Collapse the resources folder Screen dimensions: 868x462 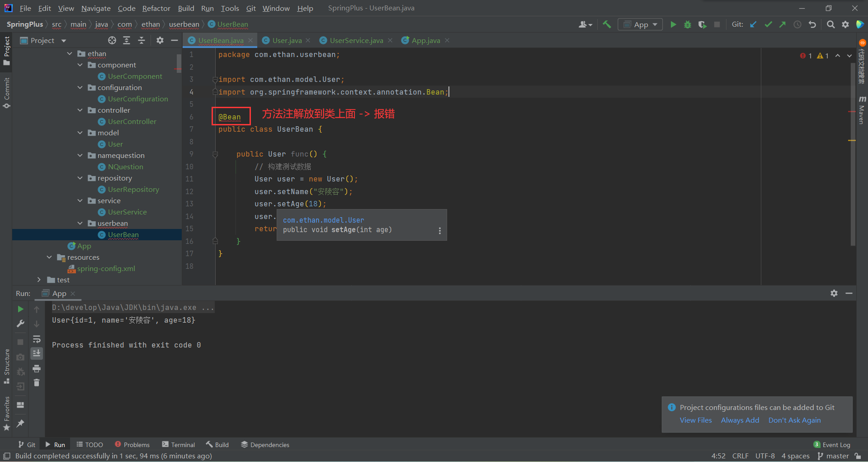49,257
